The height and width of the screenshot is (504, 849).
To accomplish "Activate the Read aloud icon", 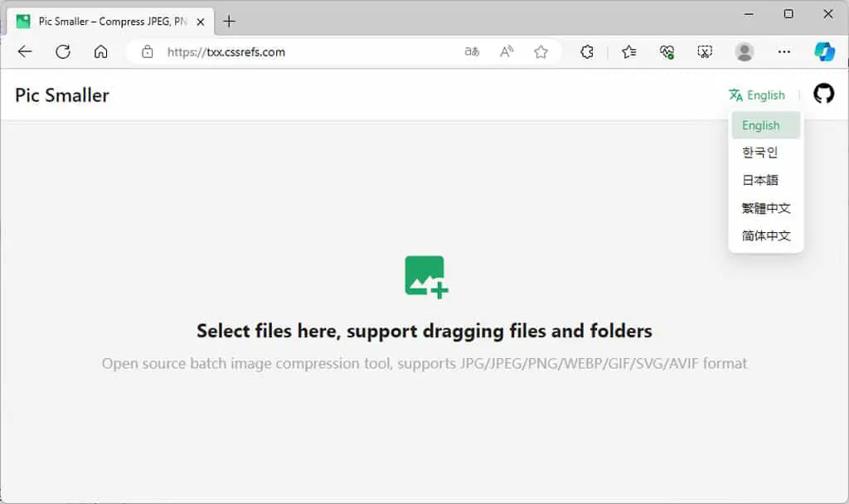I will (507, 52).
